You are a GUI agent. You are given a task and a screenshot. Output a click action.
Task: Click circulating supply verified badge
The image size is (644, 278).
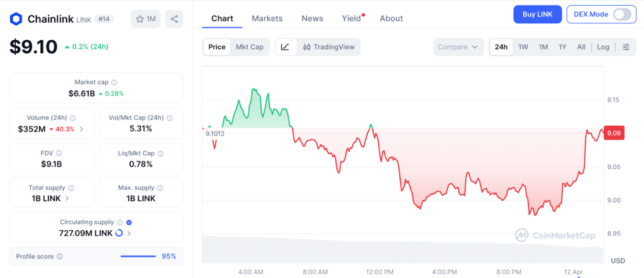pos(129,222)
